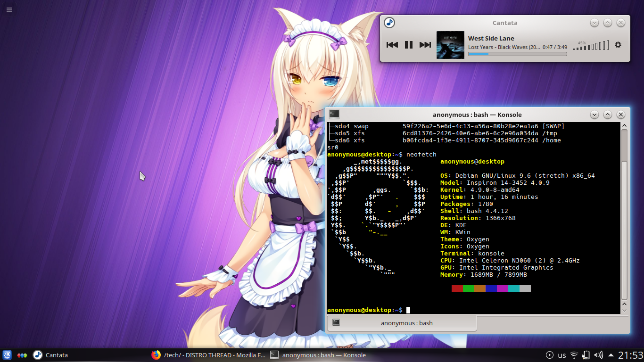Screen dimensions: 644x362
Task: Open Cantata settings gear menu
Action: click(x=618, y=45)
